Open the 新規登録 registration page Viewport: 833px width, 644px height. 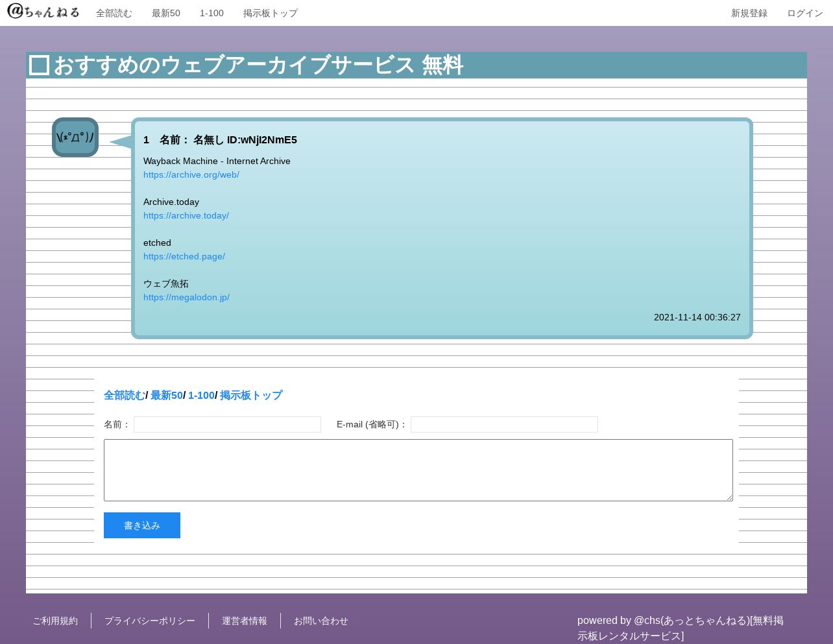coord(749,13)
